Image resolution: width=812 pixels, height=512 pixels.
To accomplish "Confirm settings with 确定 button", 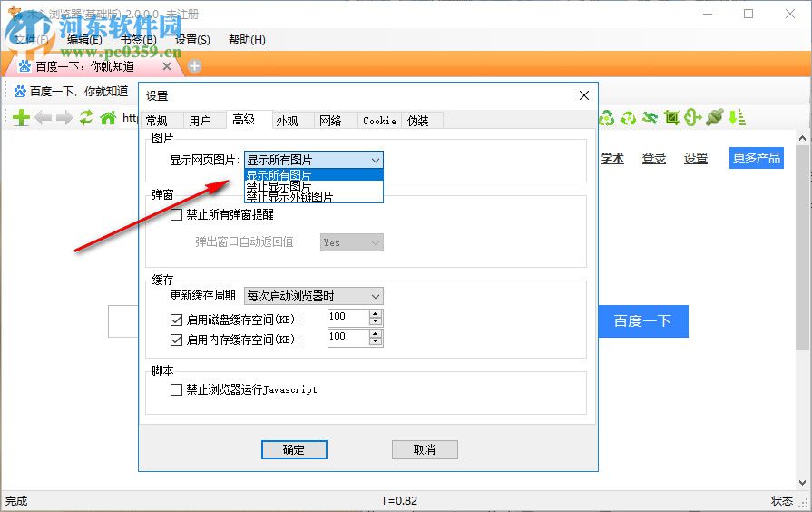I will click(294, 449).
